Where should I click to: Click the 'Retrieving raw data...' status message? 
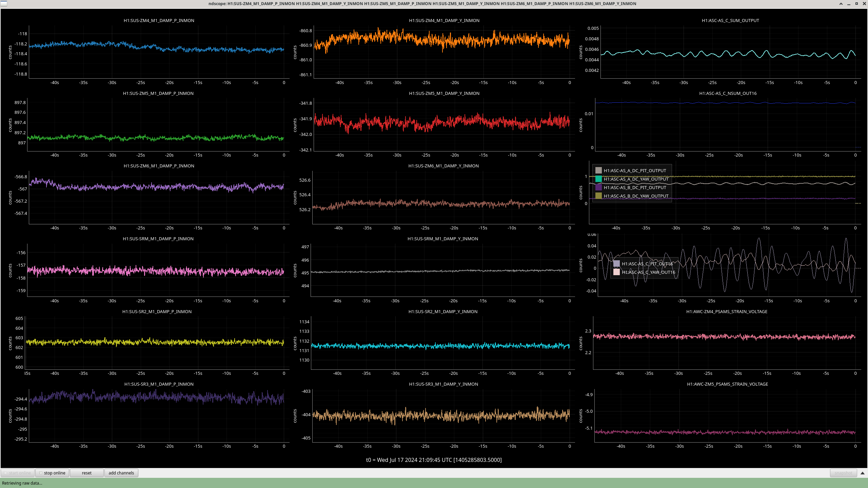(22, 483)
